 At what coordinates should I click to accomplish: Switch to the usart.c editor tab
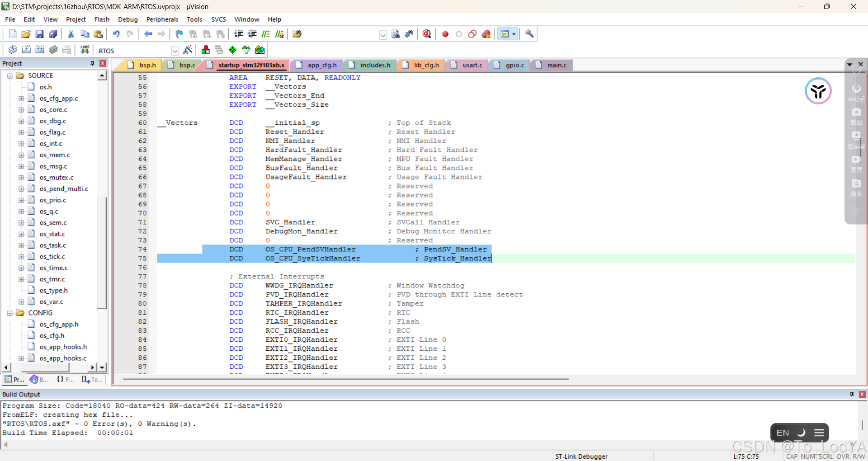coord(467,65)
